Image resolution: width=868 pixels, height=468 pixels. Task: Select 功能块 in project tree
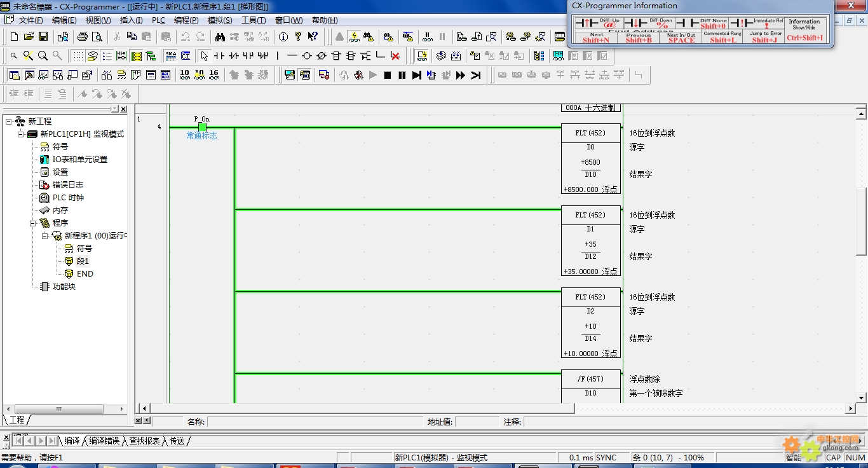click(64, 287)
